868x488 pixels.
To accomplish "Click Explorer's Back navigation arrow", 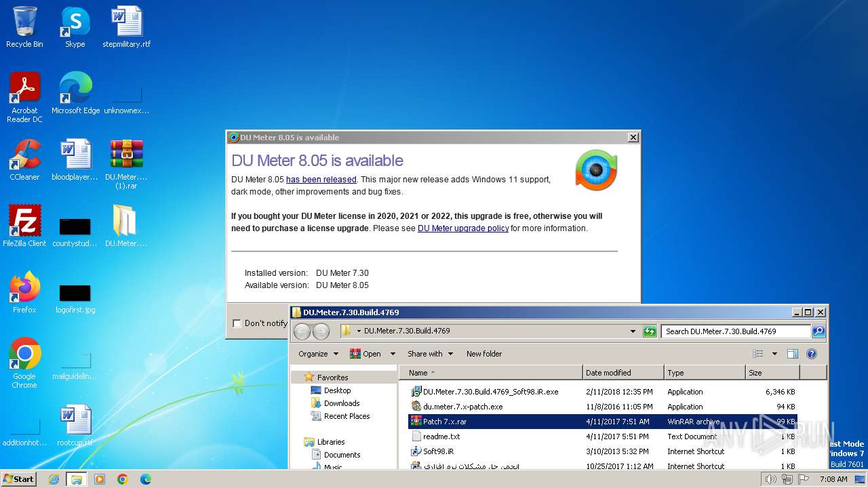I will point(302,331).
